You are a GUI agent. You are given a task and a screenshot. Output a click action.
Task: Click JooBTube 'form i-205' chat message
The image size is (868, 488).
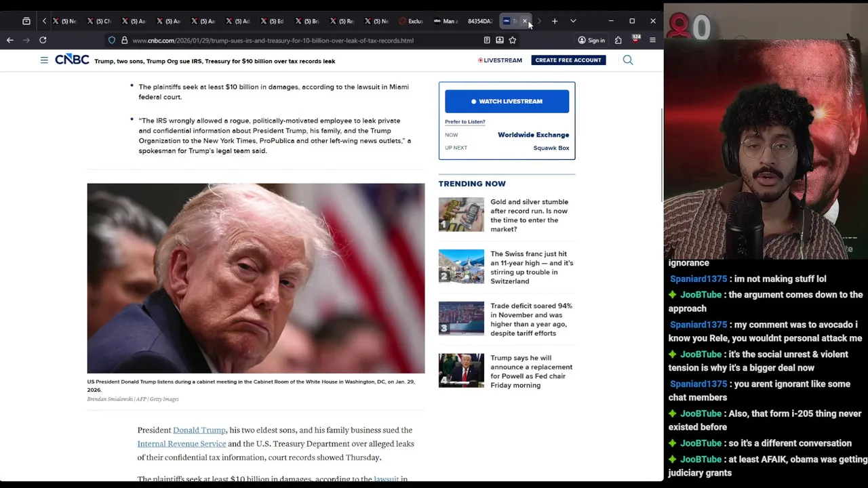[x=765, y=420]
